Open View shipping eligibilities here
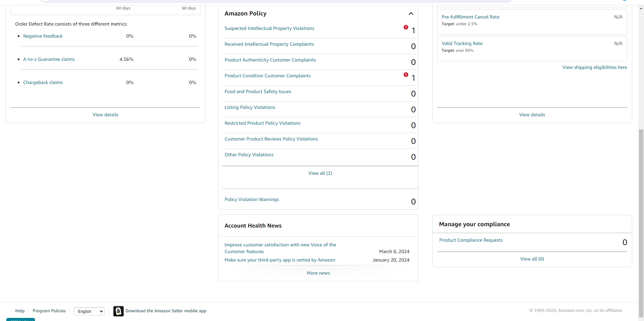This screenshot has width=644, height=321. click(595, 67)
